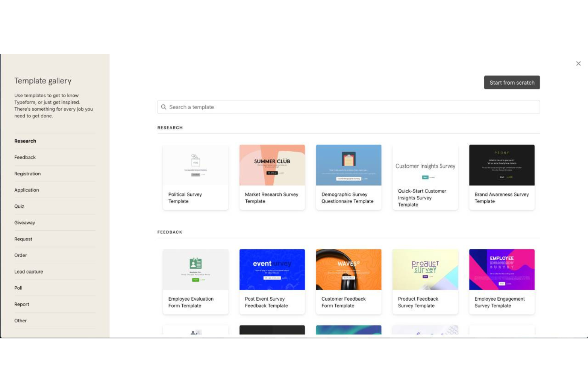Click Brand Awareness Survey Template title

(x=501, y=198)
